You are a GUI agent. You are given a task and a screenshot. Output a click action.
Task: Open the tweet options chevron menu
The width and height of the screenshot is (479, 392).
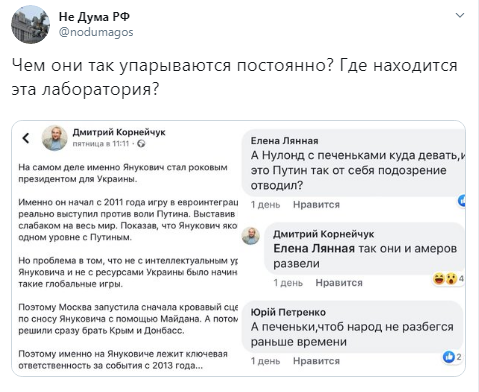(460, 15)
